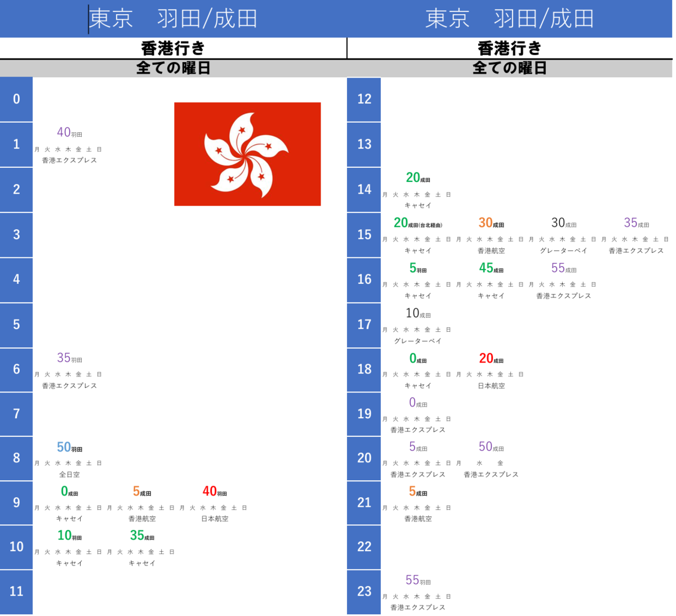
Task: Click 香港行き heading above hours 12-23
Action: click(x=510, y=48)
